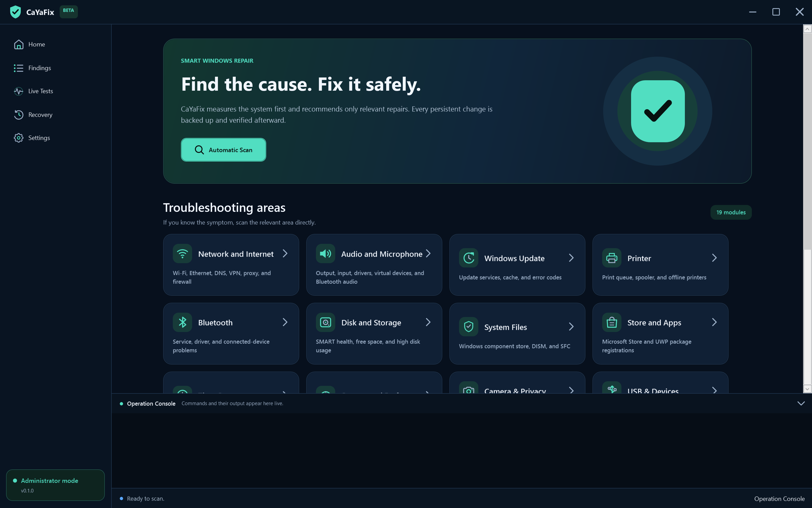Open Network and Internet card chevron
The image size is (812, 508).
coord(285,253)
